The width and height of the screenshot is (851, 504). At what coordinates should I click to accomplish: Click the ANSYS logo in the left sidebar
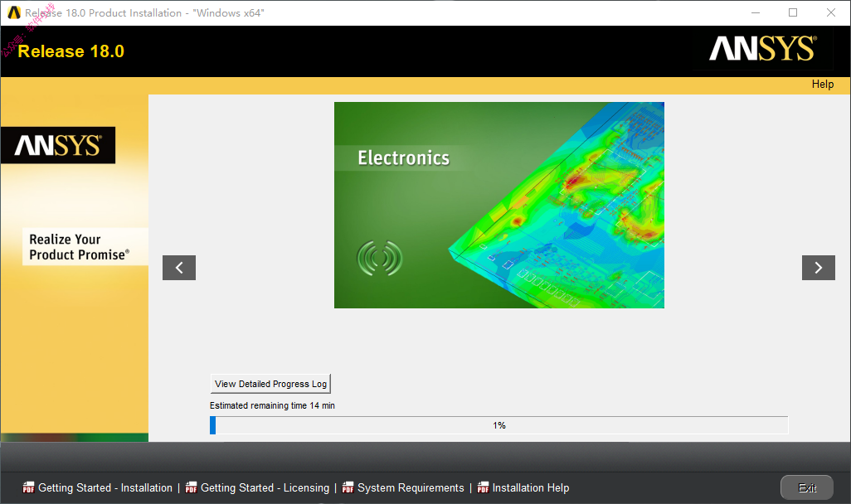58,145
